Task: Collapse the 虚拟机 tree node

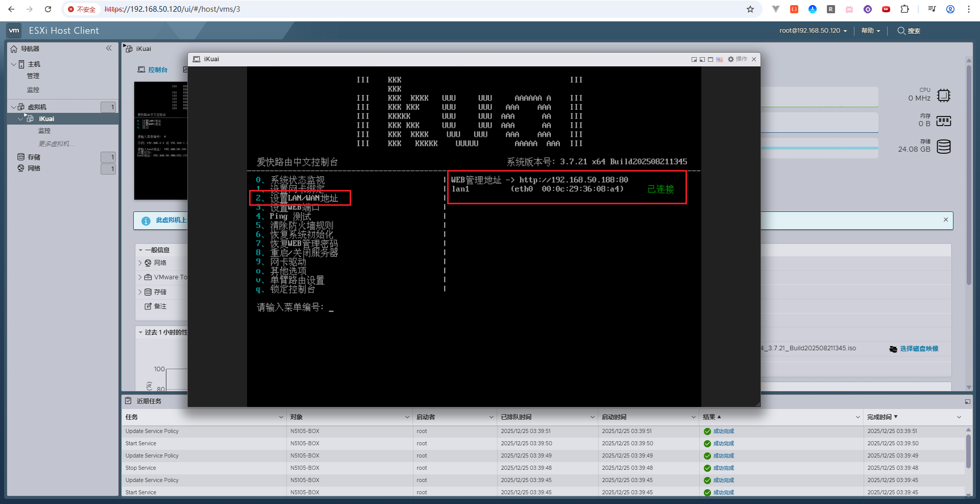Action: tap(13, 107)
